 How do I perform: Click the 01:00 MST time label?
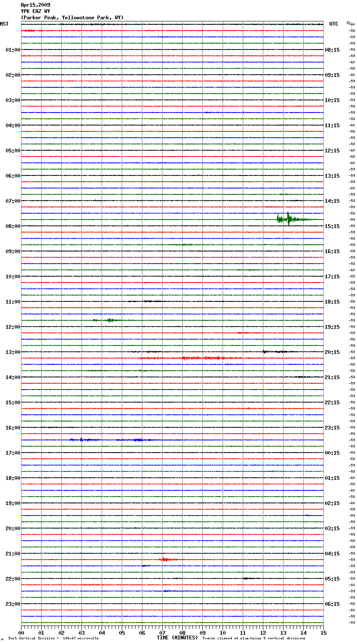coord(13,50)
